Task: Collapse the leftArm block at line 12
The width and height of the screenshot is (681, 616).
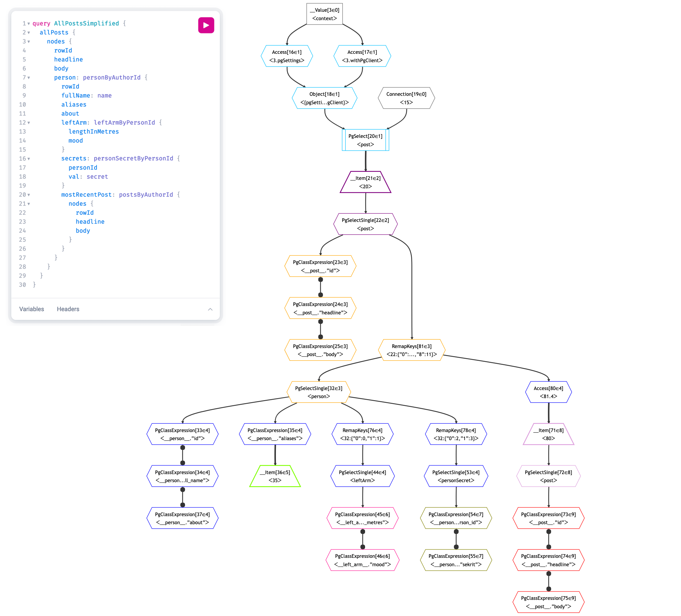Action: point(29,122)
